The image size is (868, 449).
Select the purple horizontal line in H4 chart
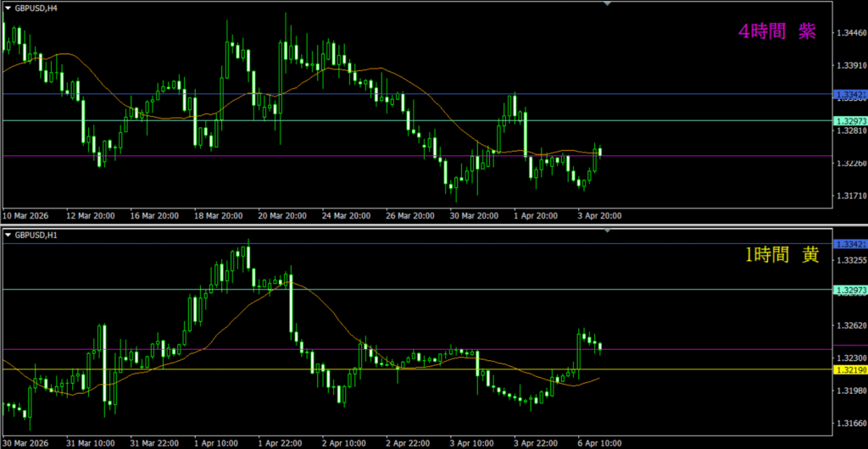[x=254, y=156]
